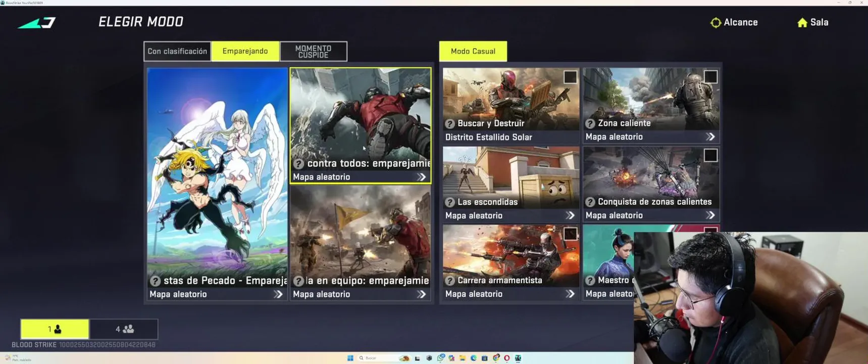Click the Blood Strike logo icon
Image resolution: width=868 pixels, height=364 pixels.
[37, 23]
